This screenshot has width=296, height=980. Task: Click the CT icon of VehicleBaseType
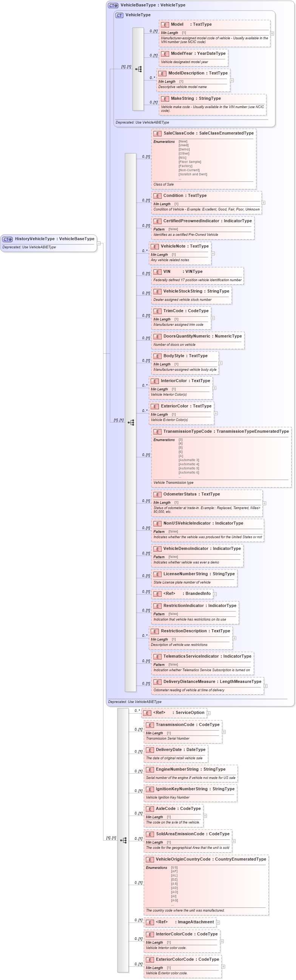pos(113,5)
